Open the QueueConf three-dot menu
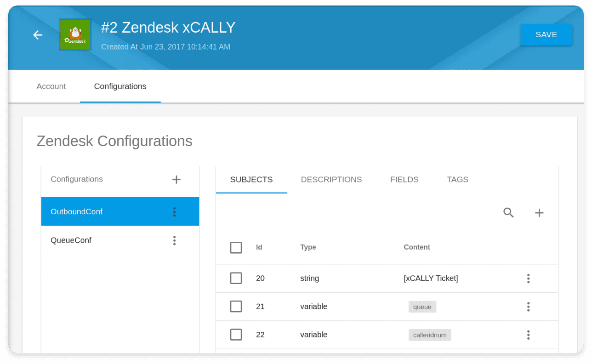Viewport: 592px width, 364px height. point(174,240)
